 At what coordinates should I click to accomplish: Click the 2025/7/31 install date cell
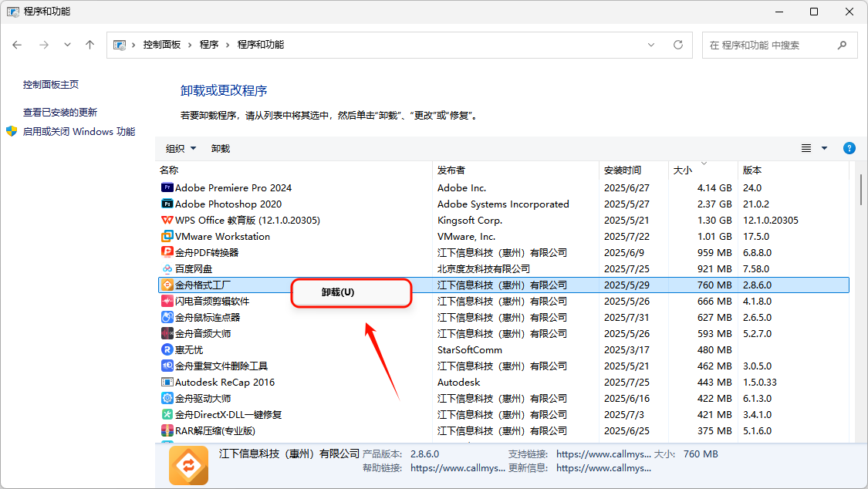pos(627,317)
